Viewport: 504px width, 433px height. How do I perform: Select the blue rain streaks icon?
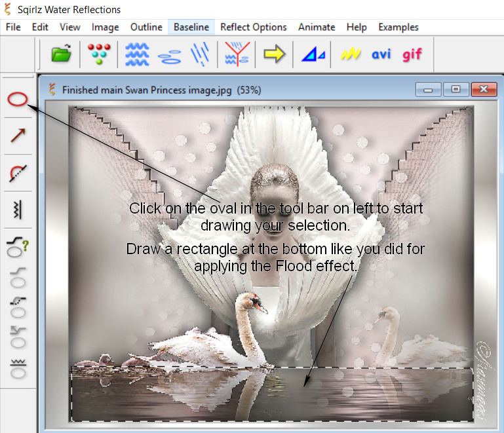click(201, 54)
